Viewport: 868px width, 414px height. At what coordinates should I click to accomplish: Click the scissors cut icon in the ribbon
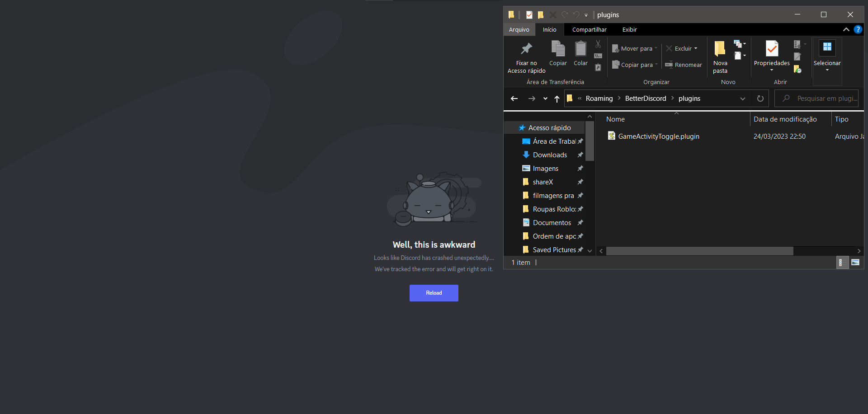(x=598, y=44)
